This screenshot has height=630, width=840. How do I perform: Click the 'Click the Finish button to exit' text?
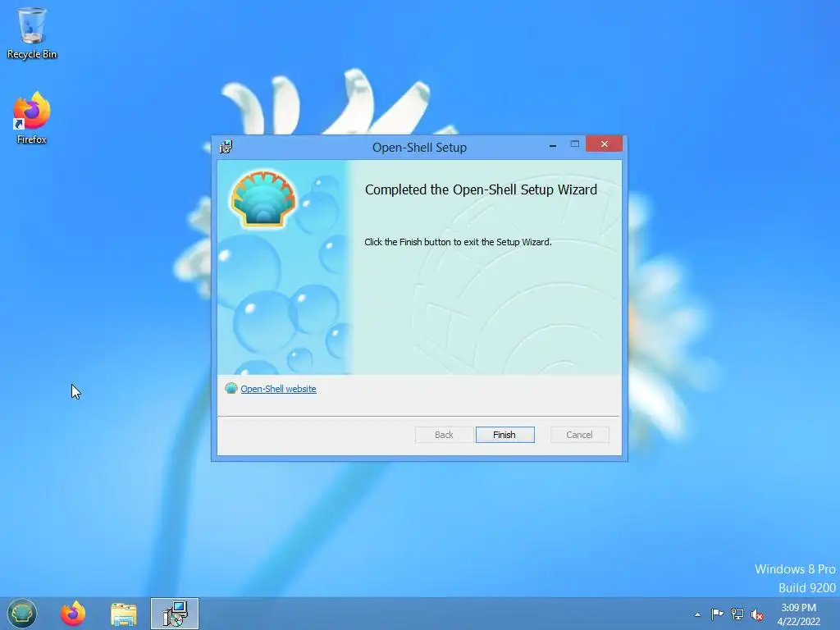[458, 242]
